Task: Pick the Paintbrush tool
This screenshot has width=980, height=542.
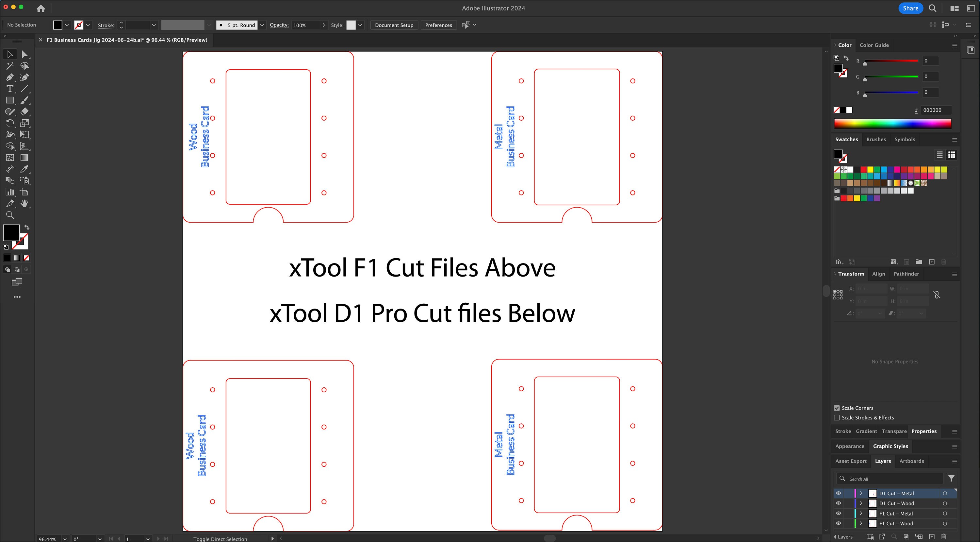Action: (x=25, y=100)
